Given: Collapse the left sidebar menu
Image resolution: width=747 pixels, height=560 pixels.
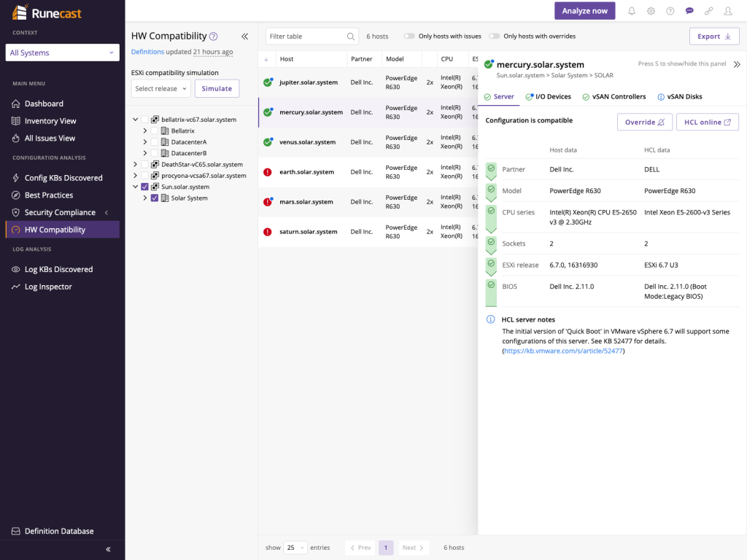Looking at the screenshot, I should [108, 549].
